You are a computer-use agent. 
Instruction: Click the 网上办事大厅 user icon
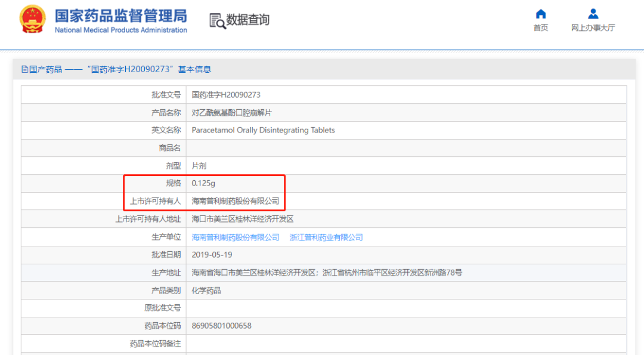point(593,14)
